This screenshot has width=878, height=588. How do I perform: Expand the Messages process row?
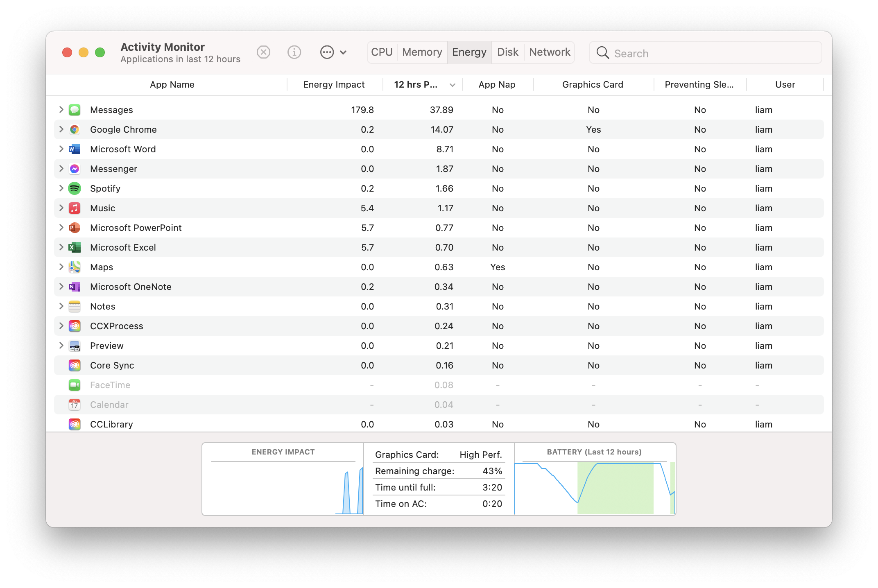click(61, 109)
